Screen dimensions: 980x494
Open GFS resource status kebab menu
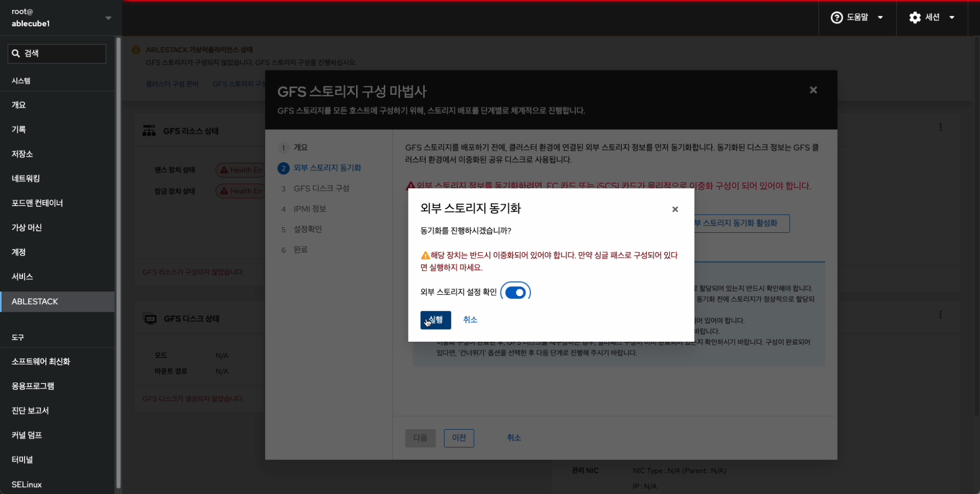pyautogui.click(x=940, y=127)
